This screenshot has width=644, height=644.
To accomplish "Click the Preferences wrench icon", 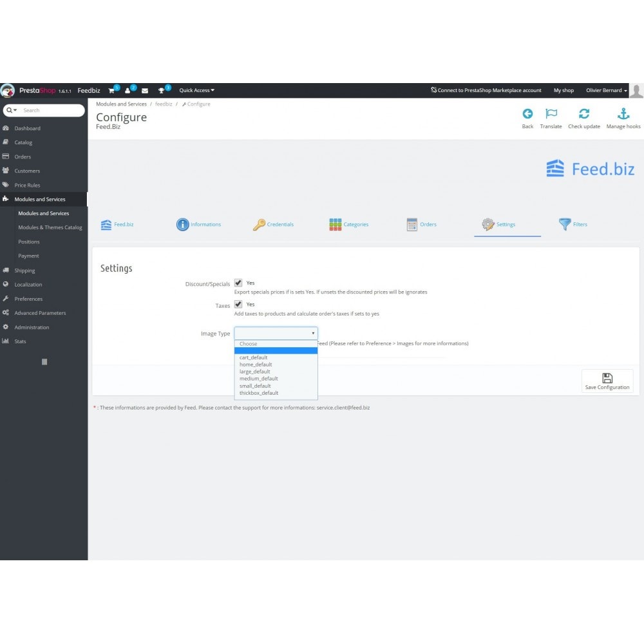I will pyautogui.click(x=6, y=299).
